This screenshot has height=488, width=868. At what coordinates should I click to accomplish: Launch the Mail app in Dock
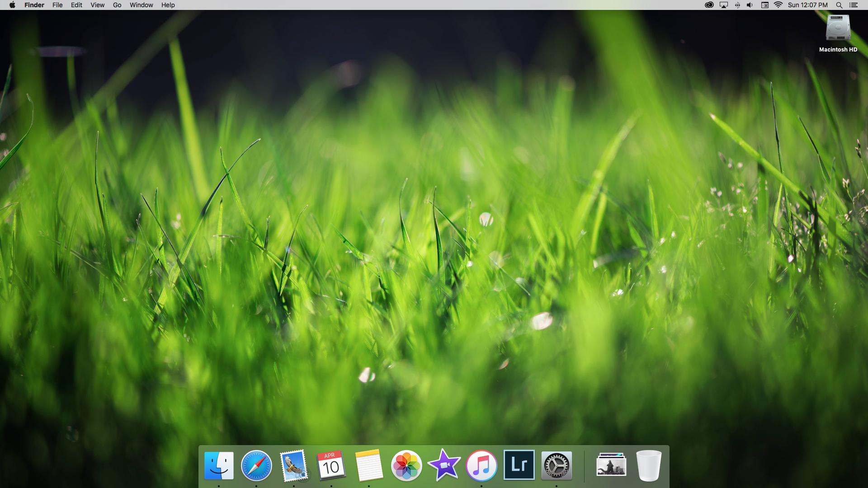(294, 465)
